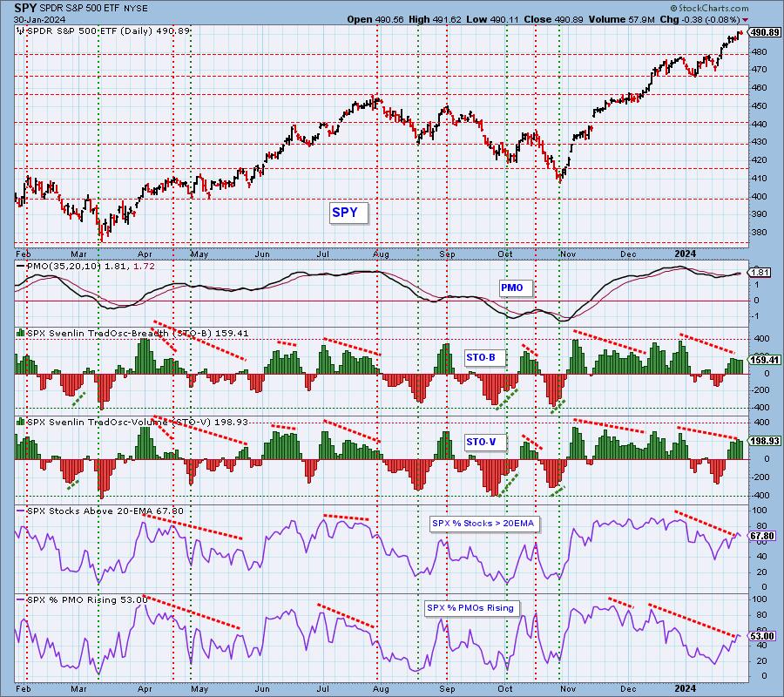Click the 440 price axis label

tap(759, 124)
